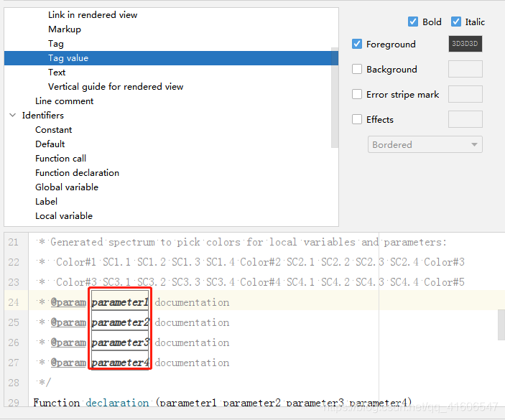This screenshot has width=505, height=420.
Task: Select the Function declaration item
Action: (77, 173)
